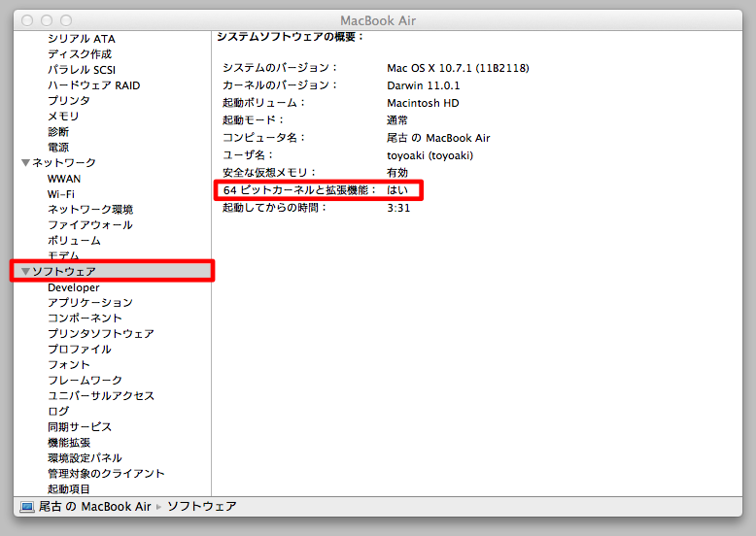Viewport: 756px width, 536px height.
Task: Select シリアル ATA in sidebar
Action: pos(82,39)
